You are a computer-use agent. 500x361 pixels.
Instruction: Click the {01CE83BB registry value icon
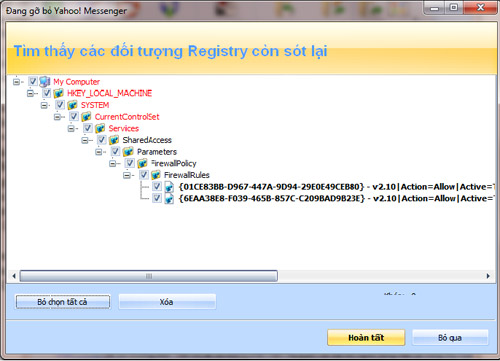point(169,187)
